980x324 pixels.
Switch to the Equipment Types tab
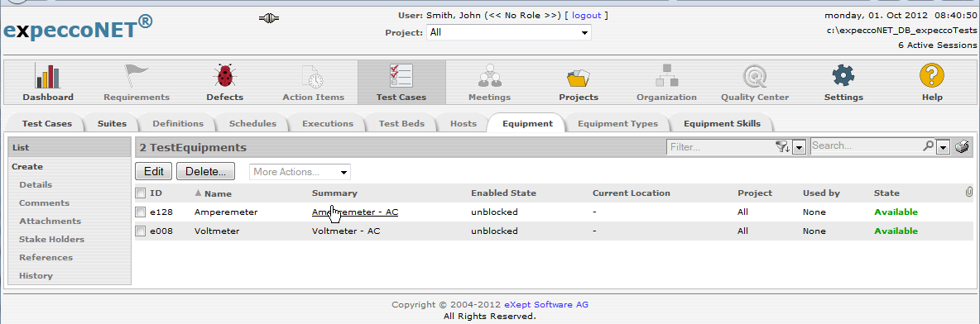coord(617,124)
